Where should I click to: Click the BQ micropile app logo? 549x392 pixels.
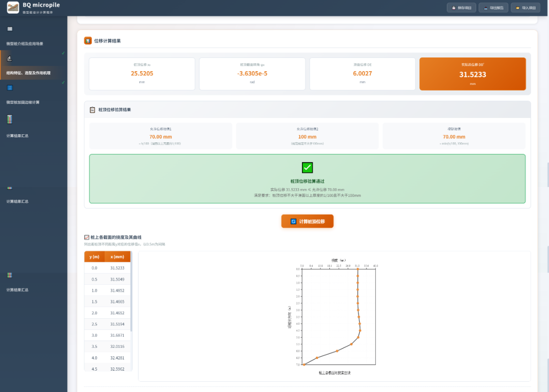(13, 7)
